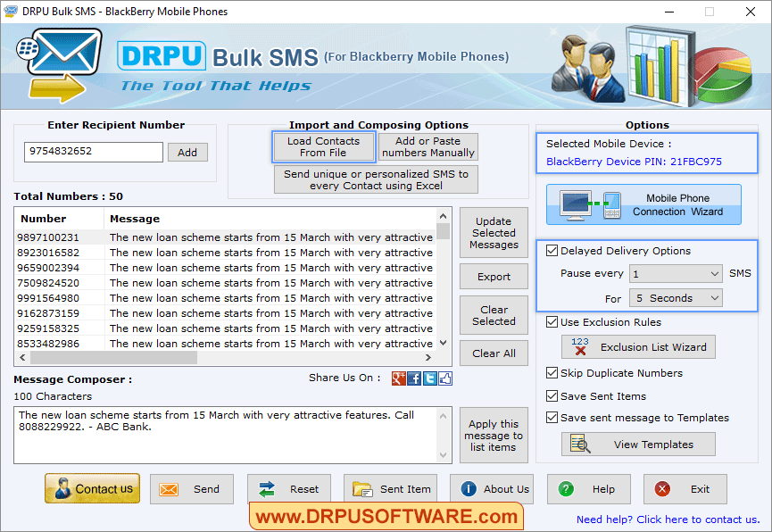Image resolution: width=772 pixels, height=532 pixels.
Task: Uncheck Use Exclusion Rules
Action: click(x=552, y=321)
